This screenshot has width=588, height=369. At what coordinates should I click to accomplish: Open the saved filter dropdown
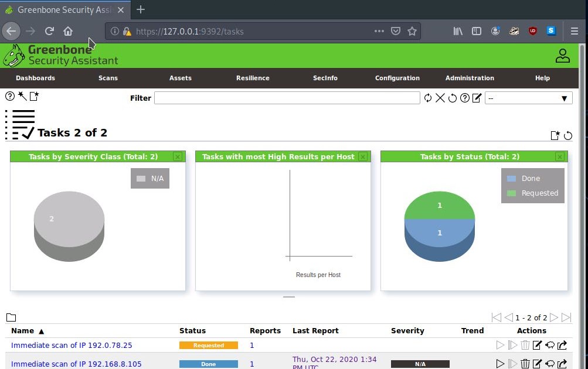[x=529, y=98]
